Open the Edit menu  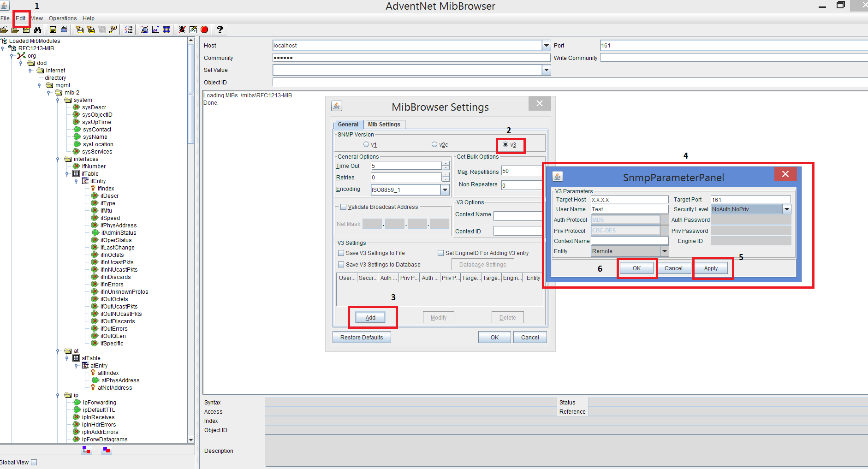tap(21, 18)
